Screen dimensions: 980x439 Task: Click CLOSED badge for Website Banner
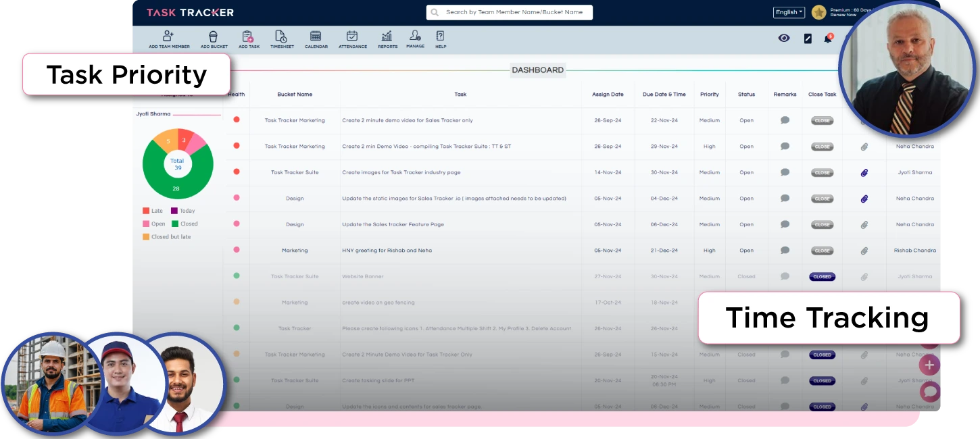pos(822,277)
